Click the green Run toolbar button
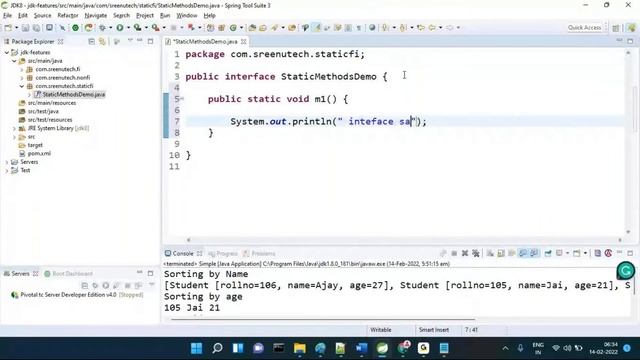The image size is (640, 360). coord(120,28)
